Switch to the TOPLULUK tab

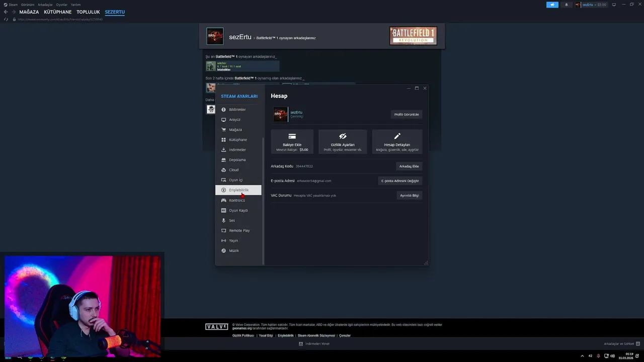point(88,12)
